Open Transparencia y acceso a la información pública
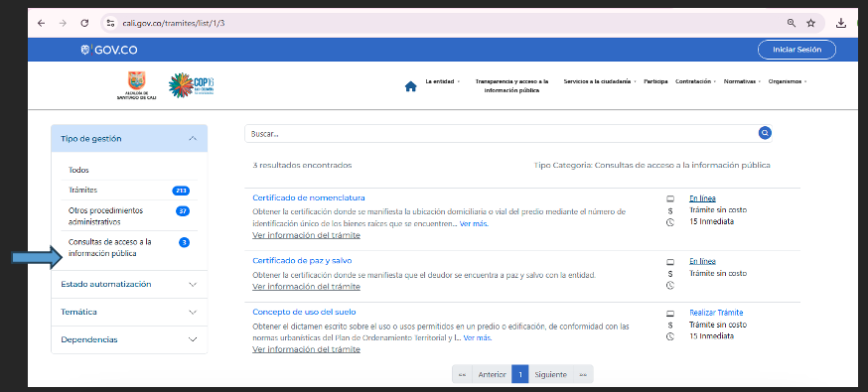The image size is (868, 392). (x=511, y=85)
